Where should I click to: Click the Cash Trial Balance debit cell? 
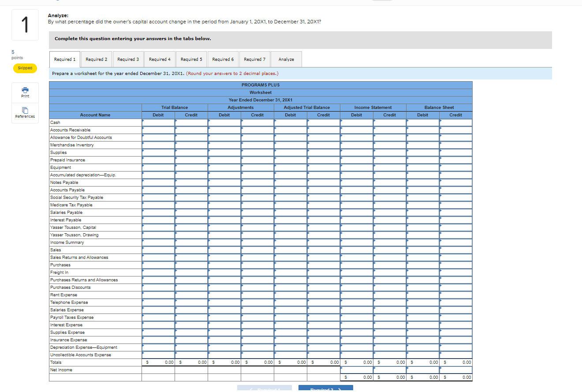tap(158, 123)
